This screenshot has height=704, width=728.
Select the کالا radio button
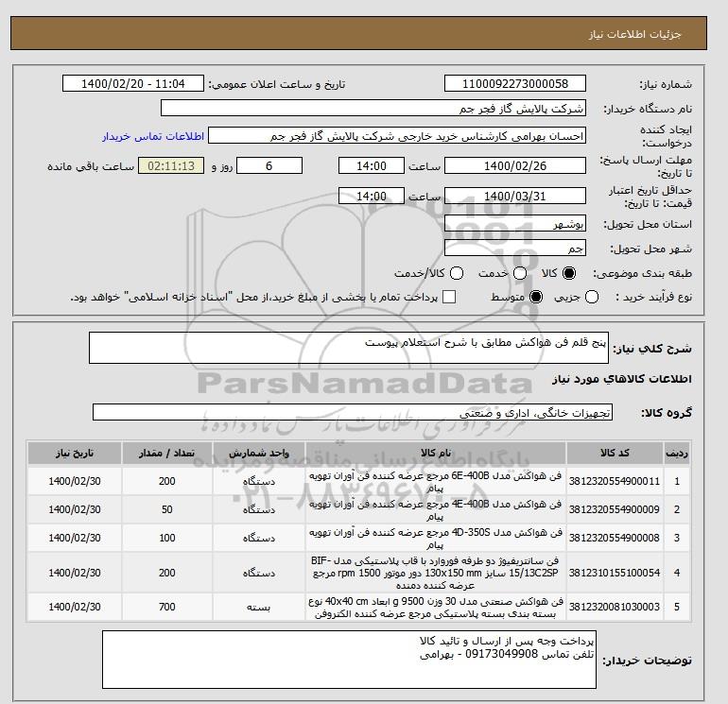pyautogui.click(x=569, y=273)
